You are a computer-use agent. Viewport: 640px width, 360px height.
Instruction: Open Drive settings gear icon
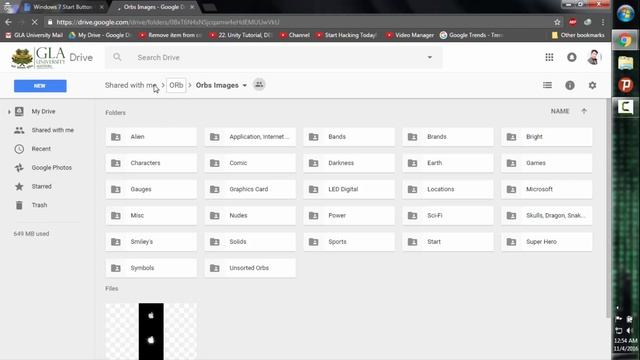pyautogui.click(x=592, y=85)
